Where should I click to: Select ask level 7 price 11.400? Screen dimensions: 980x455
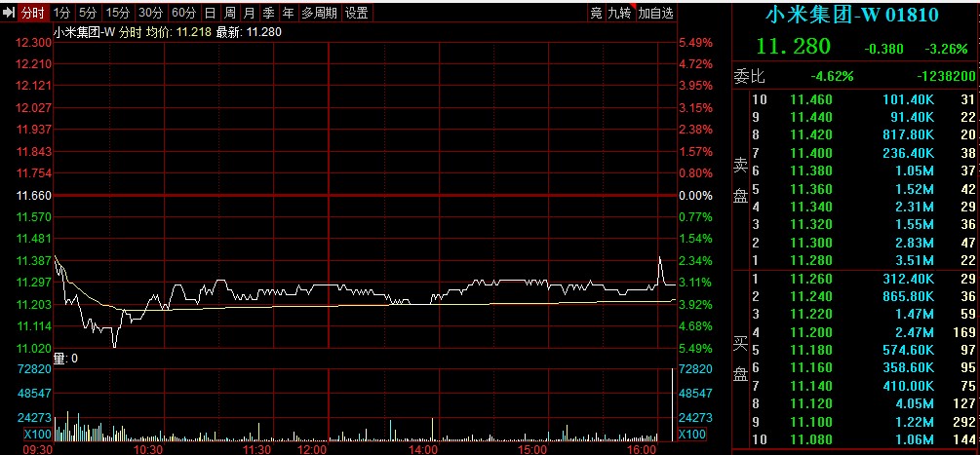pos(810,153)
